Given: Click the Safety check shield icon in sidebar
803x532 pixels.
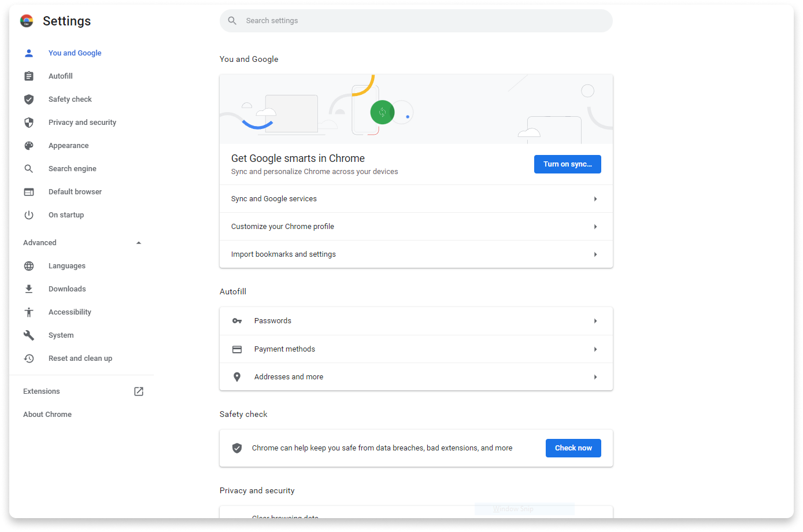Looking at the screenshot, I should [x=29, y=99].
